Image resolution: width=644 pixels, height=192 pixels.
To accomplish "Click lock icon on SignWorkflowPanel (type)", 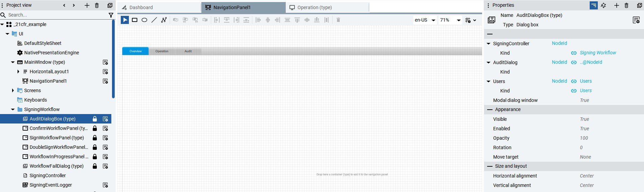I will 95,138.
